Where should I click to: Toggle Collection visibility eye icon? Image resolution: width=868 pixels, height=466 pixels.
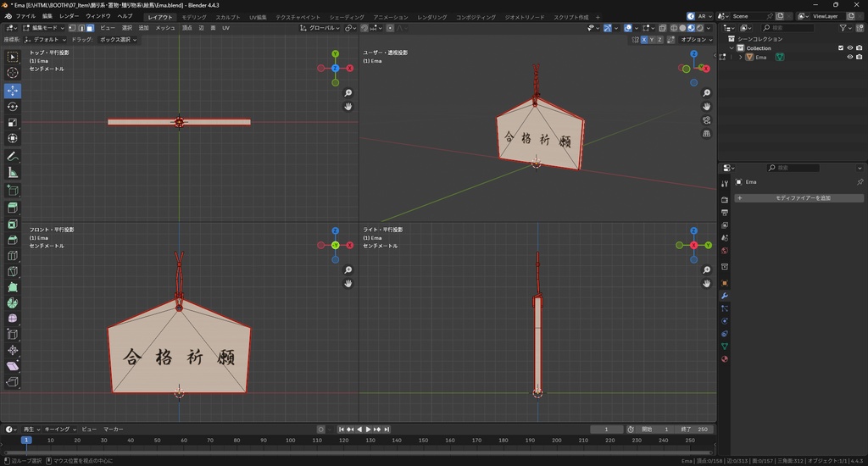coord(849,48)
